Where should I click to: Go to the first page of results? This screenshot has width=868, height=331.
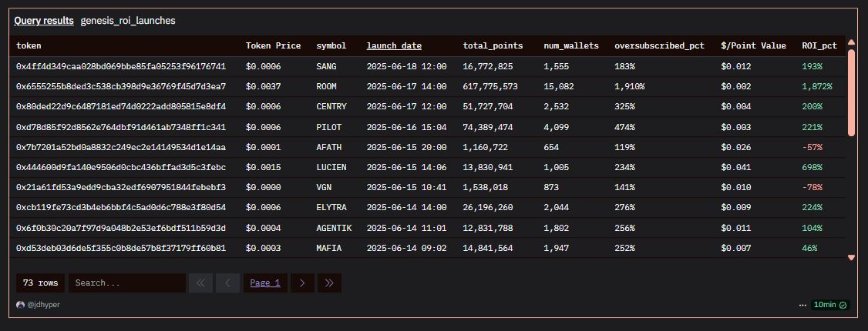(200, 283)
